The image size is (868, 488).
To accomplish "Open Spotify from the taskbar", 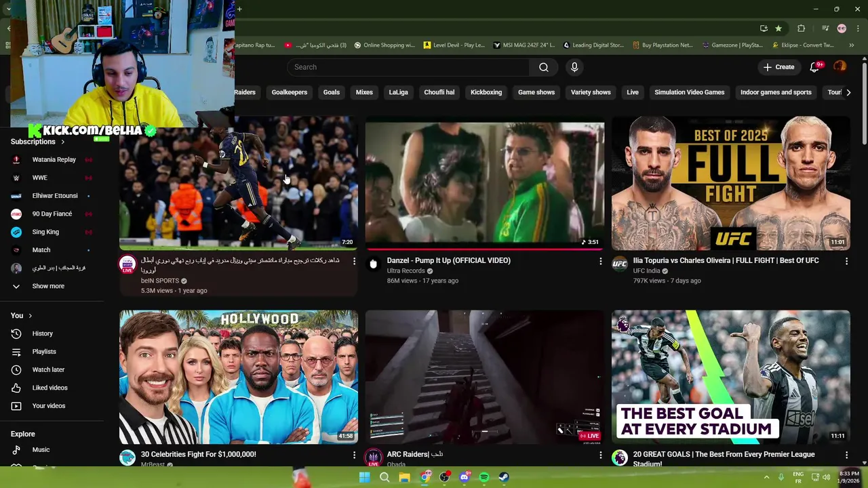I will [484, 477].
